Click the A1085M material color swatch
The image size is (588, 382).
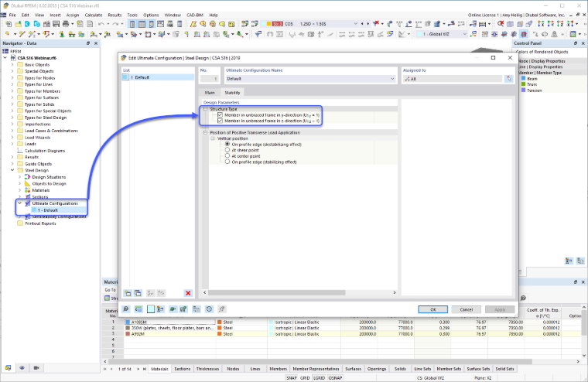point(128,322)
